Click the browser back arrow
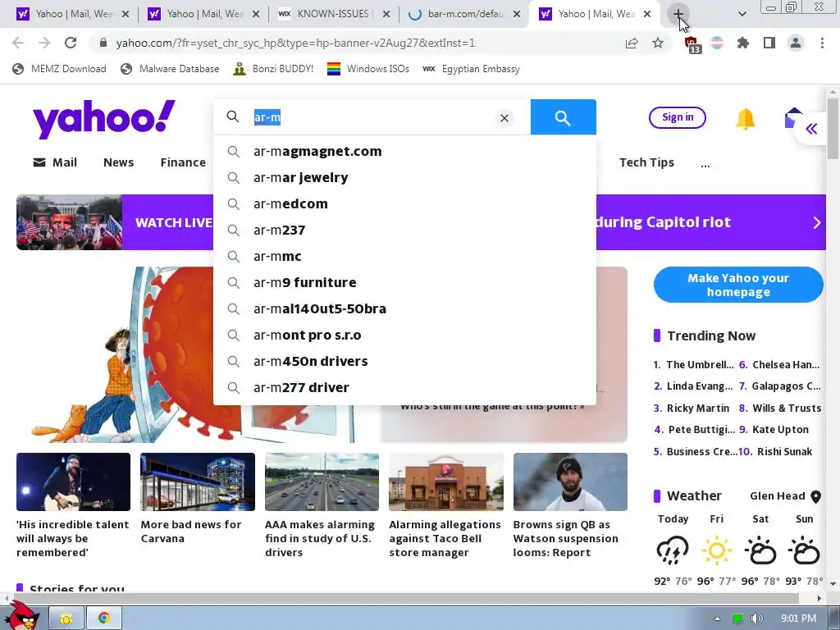The image size is (840, 630). click(18, 43)
